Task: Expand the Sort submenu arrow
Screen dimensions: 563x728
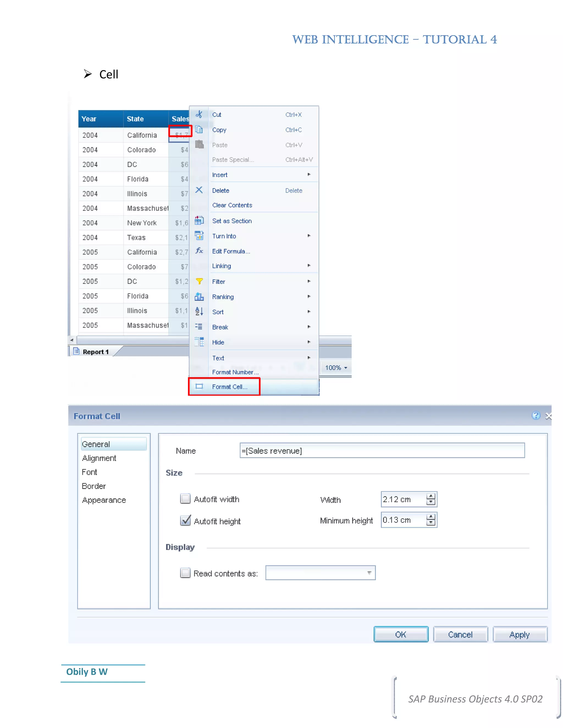Action: (x=309, y=312)
